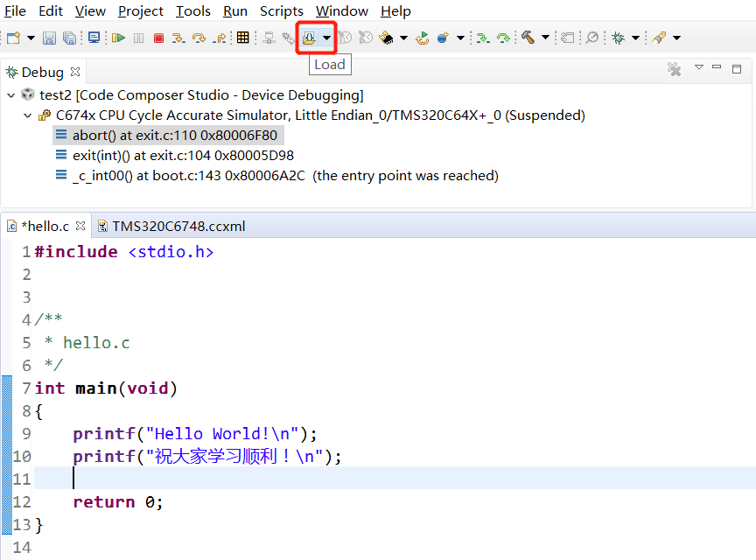Open the Debug bug dropdown arrow

click(635, 38)
